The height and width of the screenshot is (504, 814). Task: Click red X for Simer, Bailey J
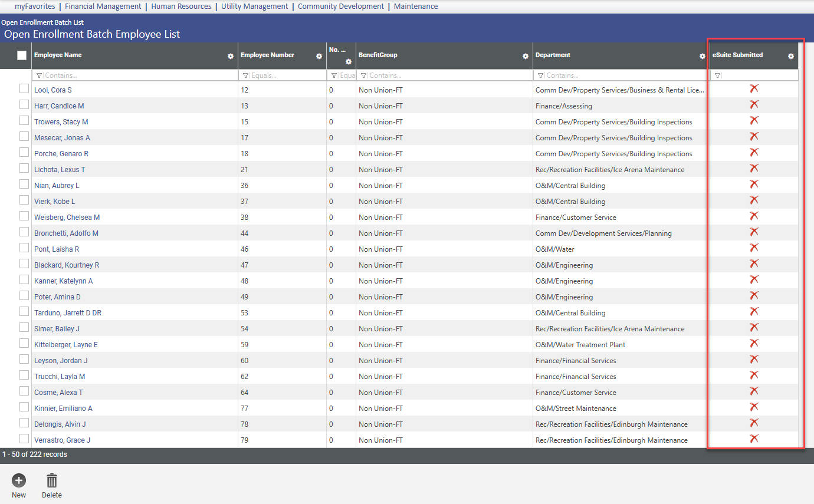[754, 327]
